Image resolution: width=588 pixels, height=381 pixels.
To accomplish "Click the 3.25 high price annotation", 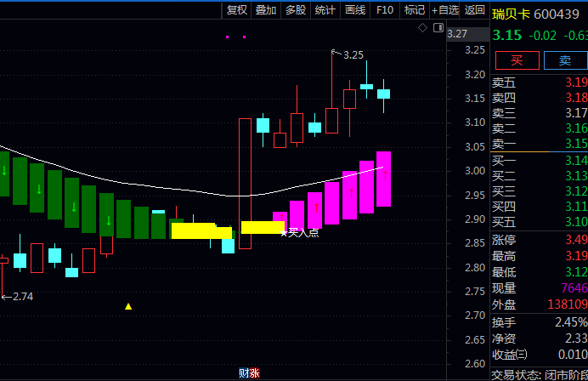I will tap(353, 55).
